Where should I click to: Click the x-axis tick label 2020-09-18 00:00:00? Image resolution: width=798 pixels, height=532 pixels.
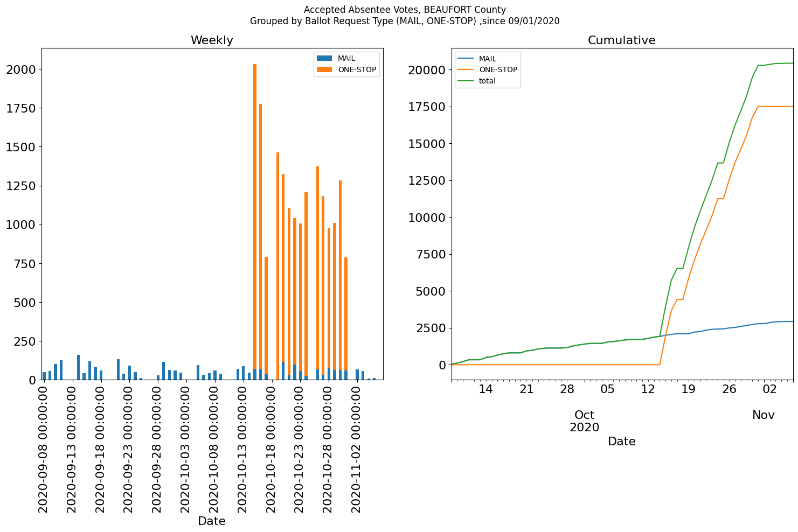click(101, 449)
